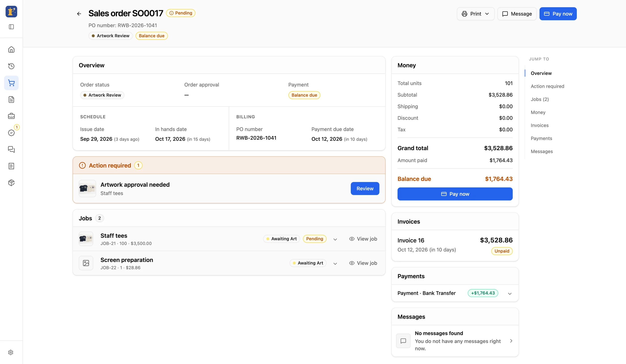The width and height of the screenshot is (626, 364).
Task: Open the package box sidebar icon
Action: coord(11,183)
